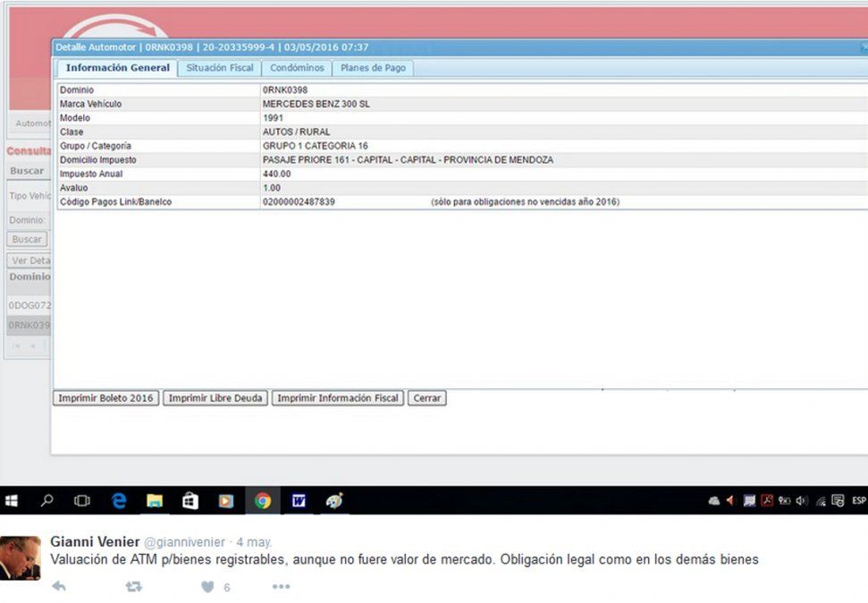Viewport: 868px width, 603px height.
Task: Switch to the Situación Fiscal tab
Action: click(x=220, y=68)
